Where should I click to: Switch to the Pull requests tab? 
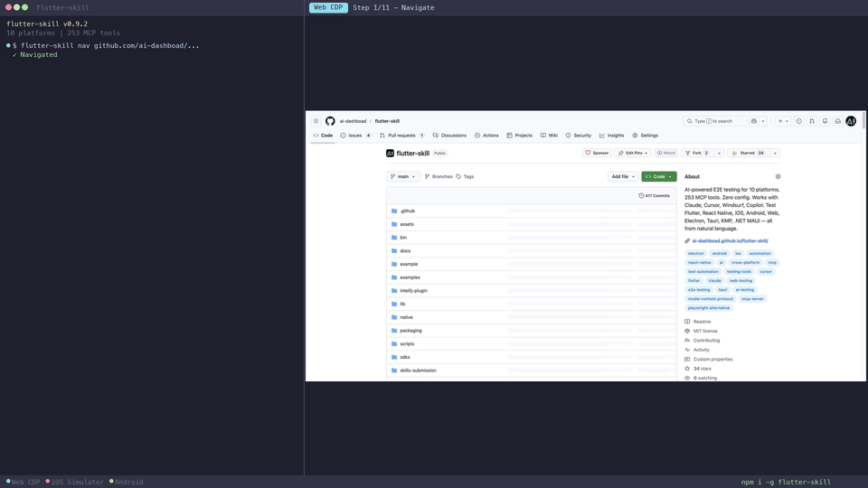(x=401, y=136)
